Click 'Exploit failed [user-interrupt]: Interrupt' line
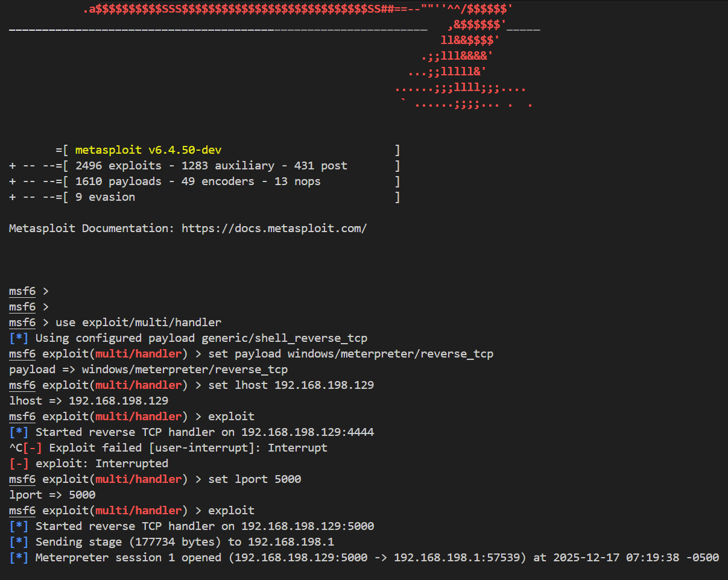Viewport: 728px width, 580px height. (x=168, y=448)
